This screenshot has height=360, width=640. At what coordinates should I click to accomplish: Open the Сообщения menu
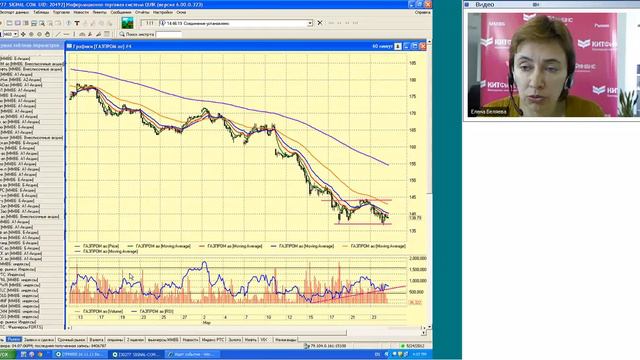coord(121,13)
